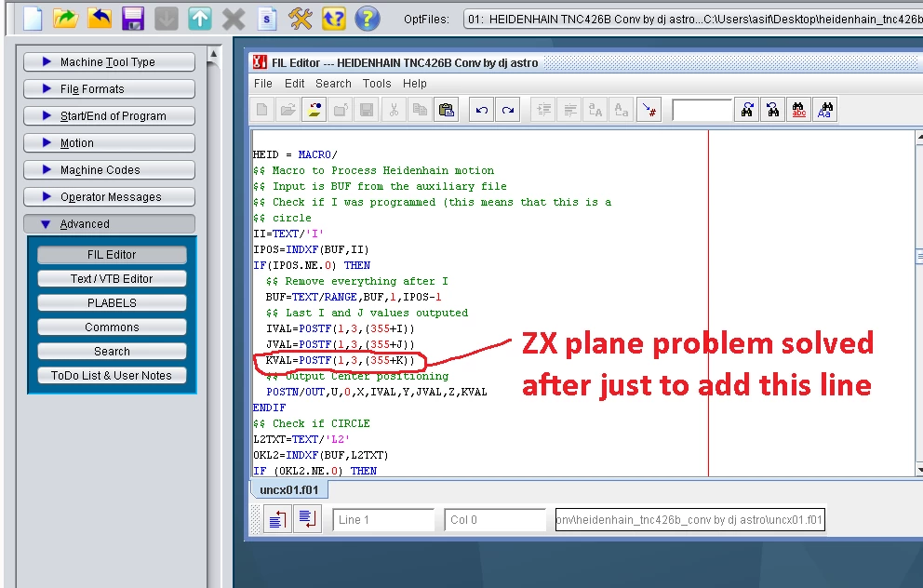Open the File menu in FIL Editor
The height and width of the screenshot is (588, 923).
(x=262, y=84)
